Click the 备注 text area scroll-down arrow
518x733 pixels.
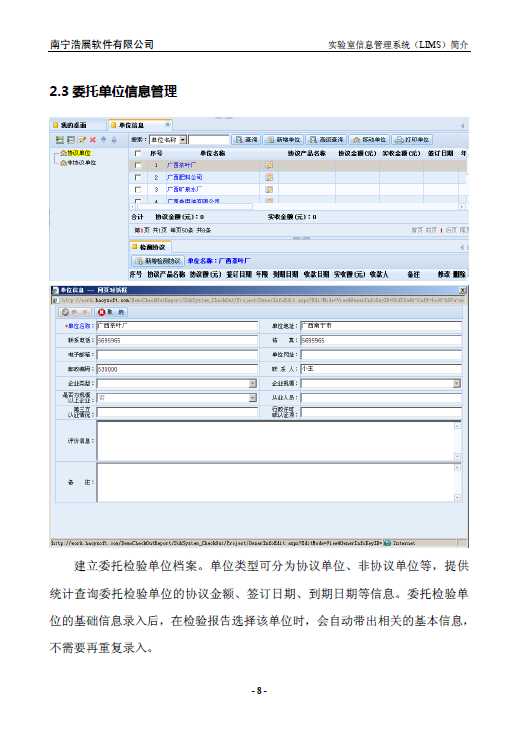[458, 498]
